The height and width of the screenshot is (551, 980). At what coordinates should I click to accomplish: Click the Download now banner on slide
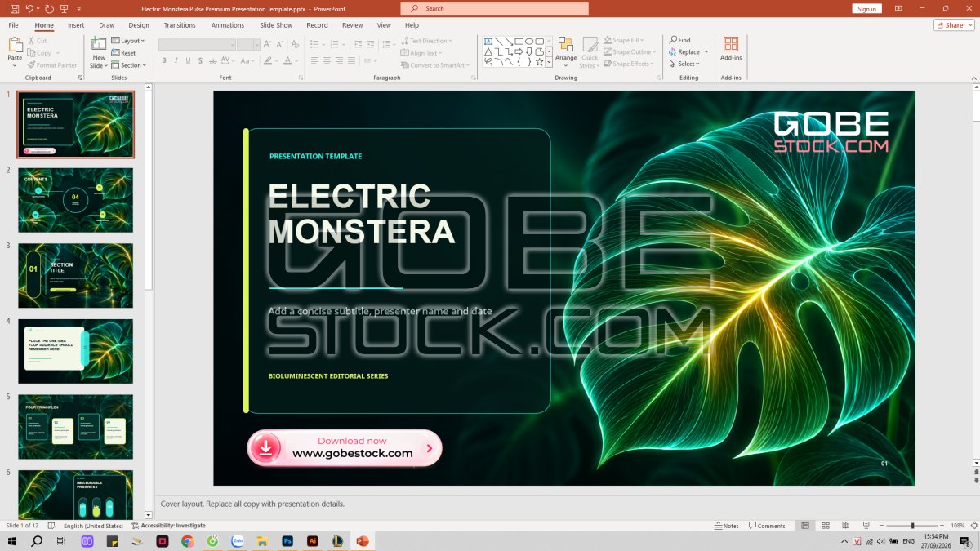pyautogui.click(x=345, y=448)
